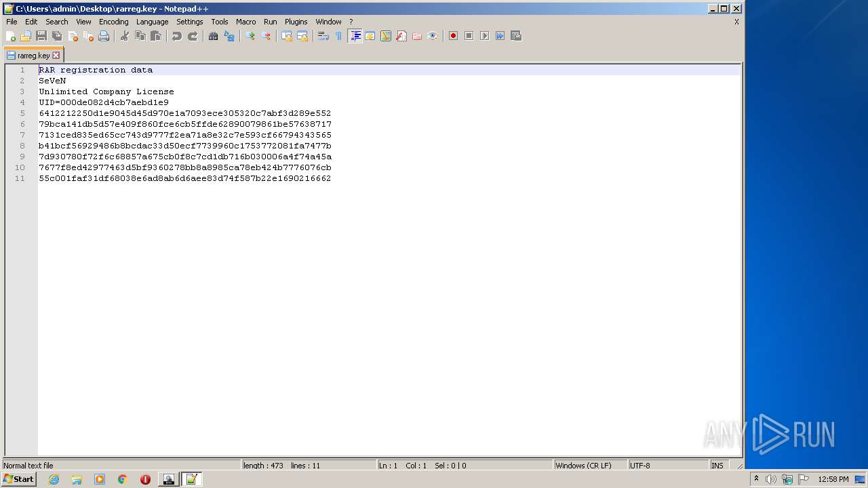Image resolution: width=868 pixels, height=488 pixels.
Task: Open the Language menu
Action: 152,22
